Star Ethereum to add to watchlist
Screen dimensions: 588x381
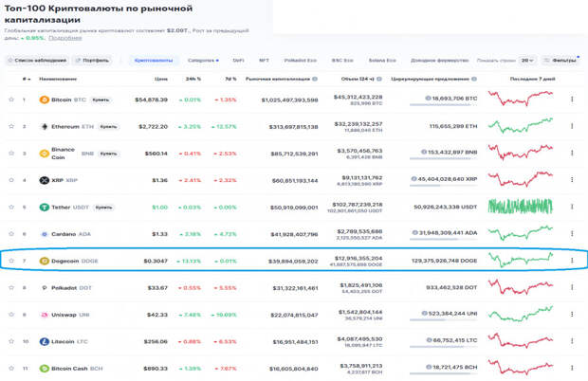(x=11, y=126)
